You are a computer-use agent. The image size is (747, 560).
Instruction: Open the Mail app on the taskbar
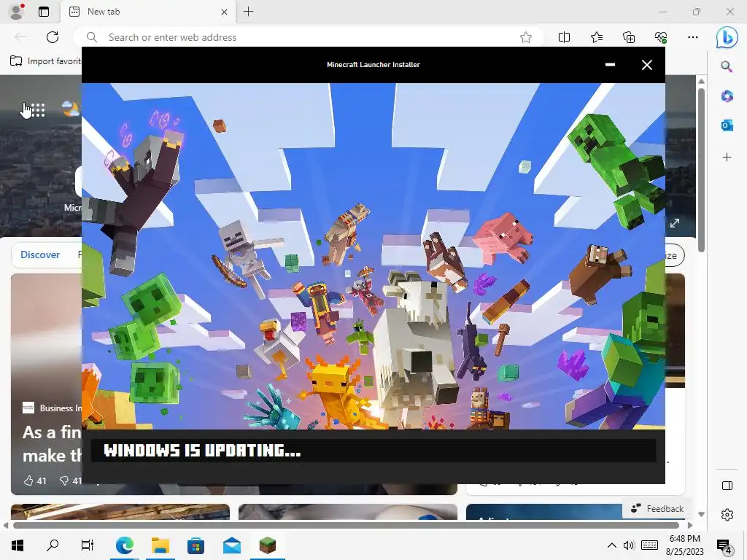pos(232,545)
